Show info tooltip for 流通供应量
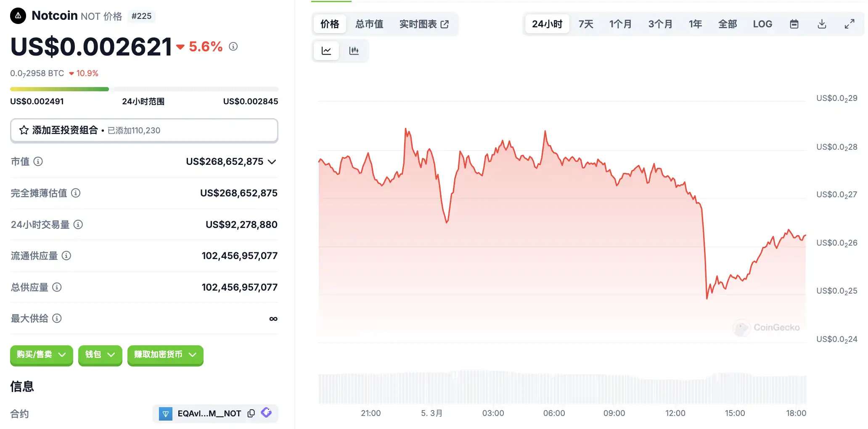 (x=66, y=256)
